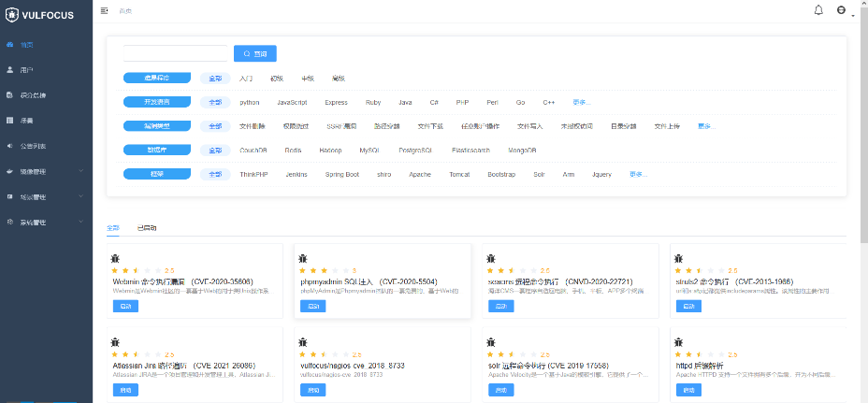The height and width of the screenshot is (403, 868).
Task: Open the 用户 (Users) sidebar item
Action: (x=26, y=69)
